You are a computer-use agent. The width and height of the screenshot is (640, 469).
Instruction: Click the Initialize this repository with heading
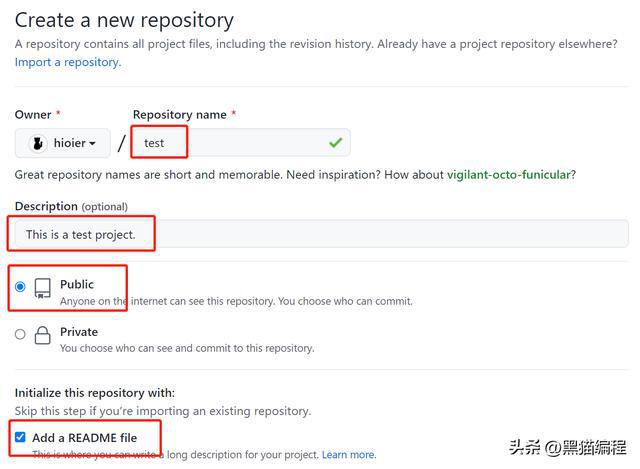(x=94, y=392)
